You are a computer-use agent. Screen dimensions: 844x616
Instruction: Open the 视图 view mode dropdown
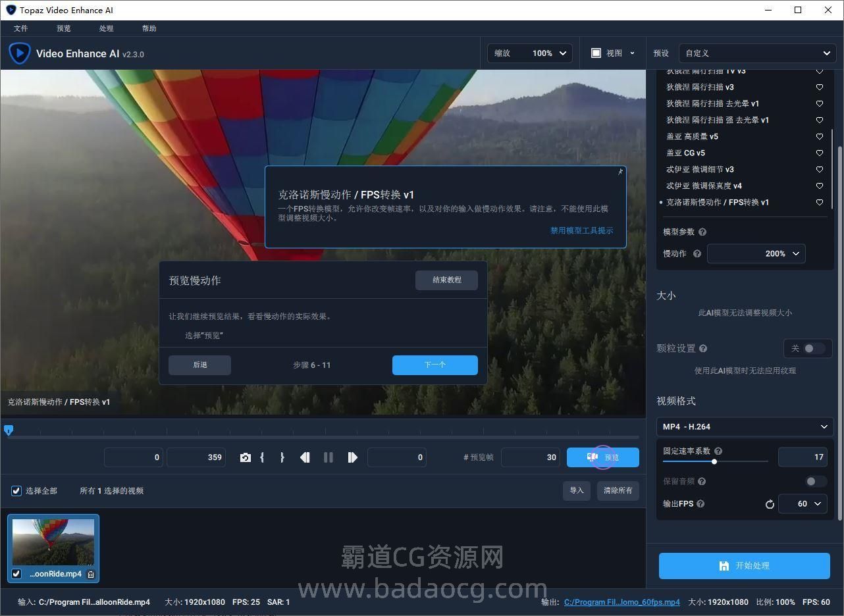coord(613,53)
